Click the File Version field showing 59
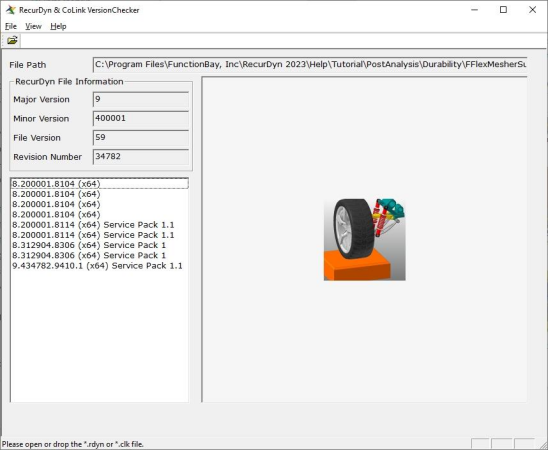Screen dimensions: 549x451 point(141,138)
